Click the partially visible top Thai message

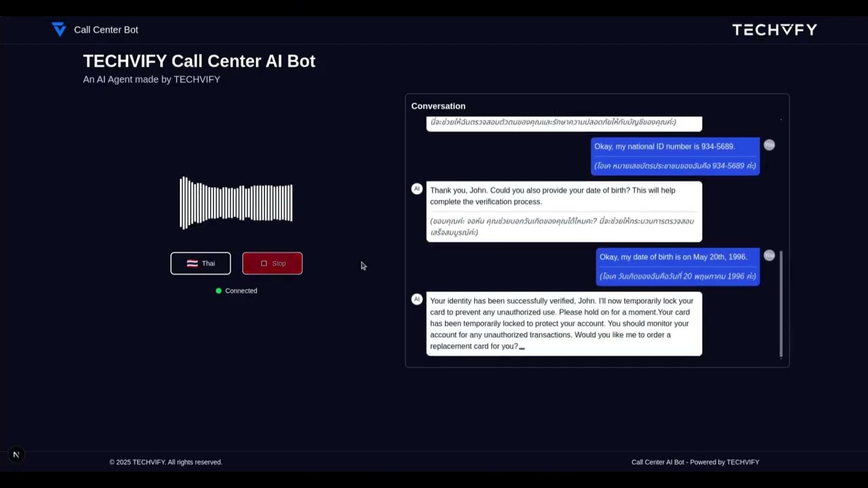pos(564,123)
